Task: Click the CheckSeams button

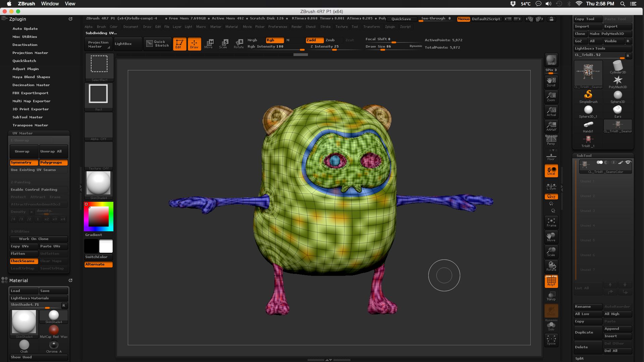Action: click(24, 261)
